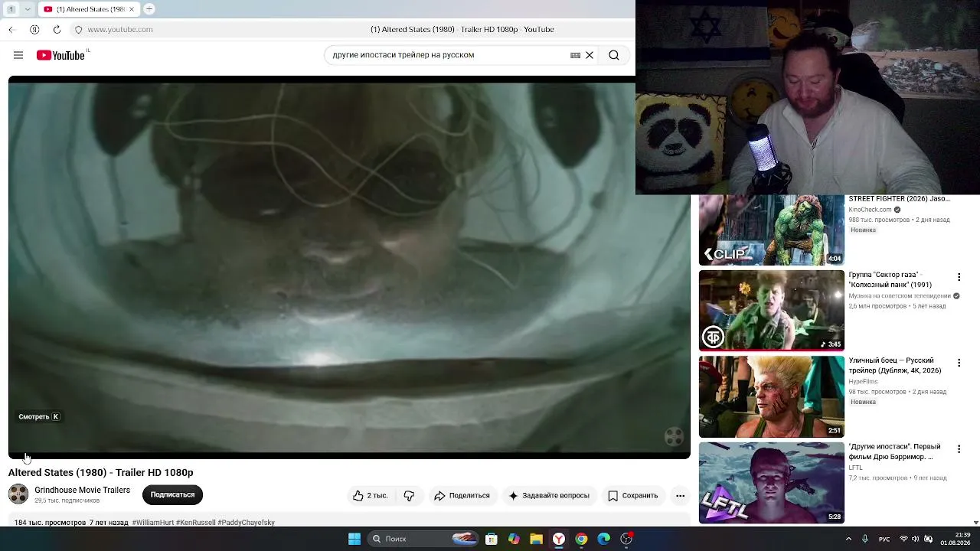Open the Street Fighter (2026) clip thumbnail
This screenshot has width=980, height=551.
point(772,230)
